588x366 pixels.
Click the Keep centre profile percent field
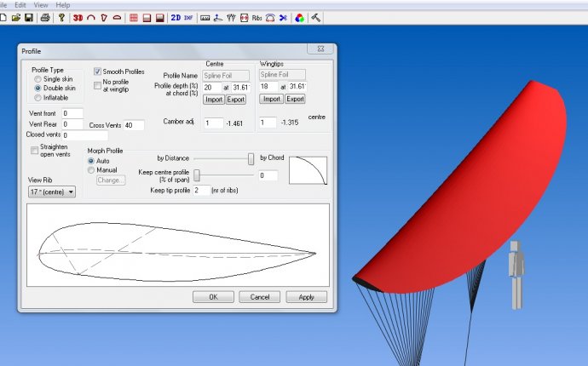pyautogui.click(x=268, y=175)
